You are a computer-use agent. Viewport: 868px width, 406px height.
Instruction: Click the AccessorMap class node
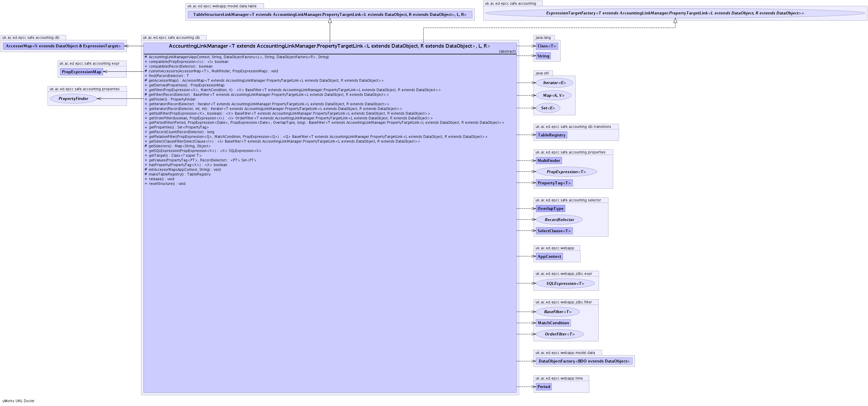[x=63, y=46]
